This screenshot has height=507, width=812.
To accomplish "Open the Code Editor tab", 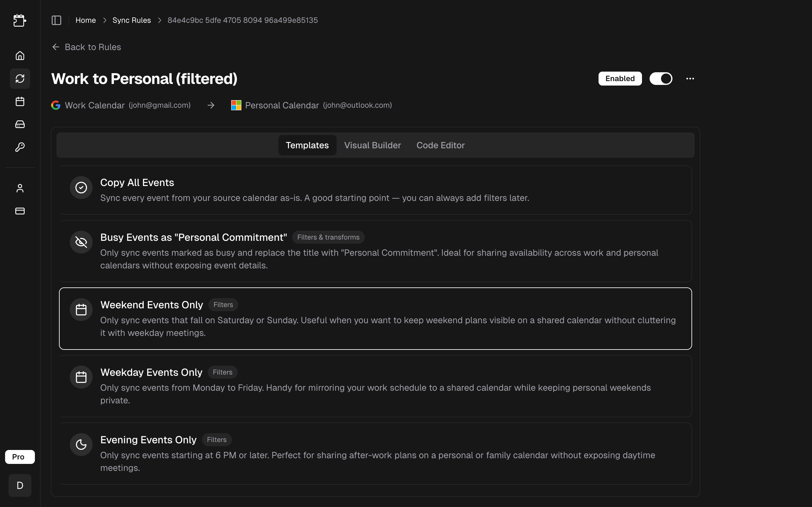I will [440, 145].
